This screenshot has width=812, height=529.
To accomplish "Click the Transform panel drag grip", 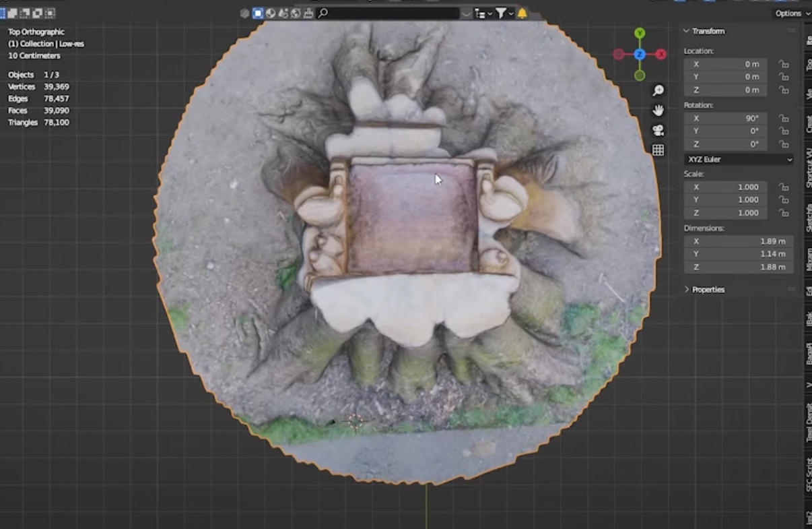I will [x=791, y=31].
